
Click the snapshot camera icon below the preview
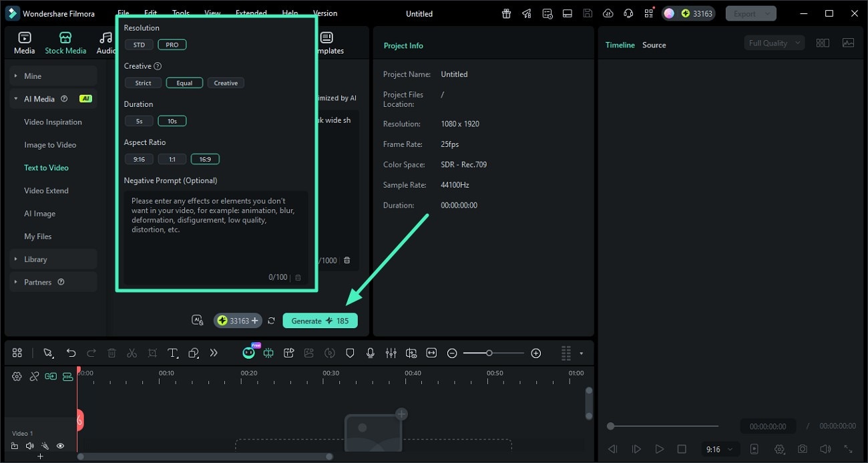803,449
